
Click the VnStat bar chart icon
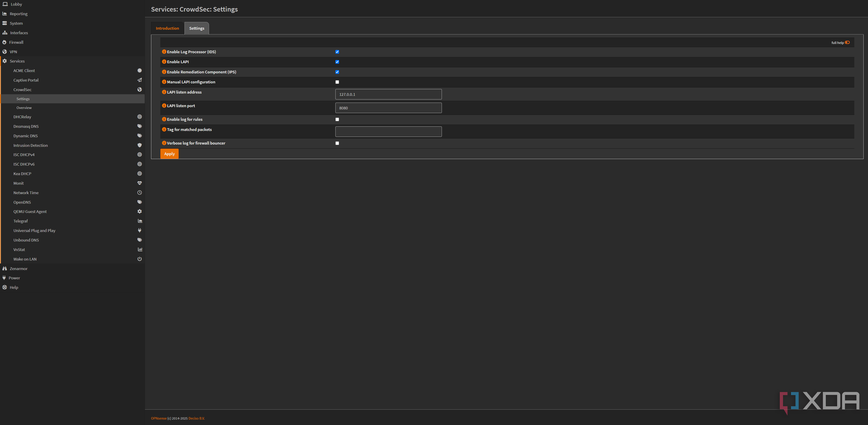[140, 249]
